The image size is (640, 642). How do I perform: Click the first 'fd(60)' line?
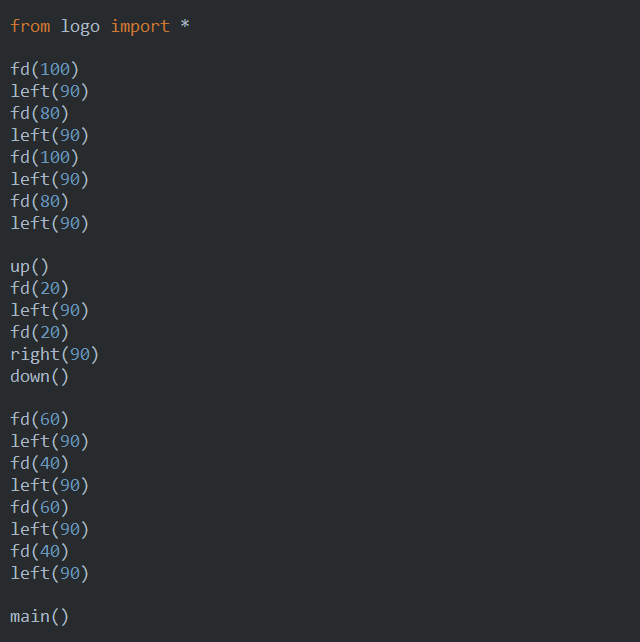click(39, 419)
